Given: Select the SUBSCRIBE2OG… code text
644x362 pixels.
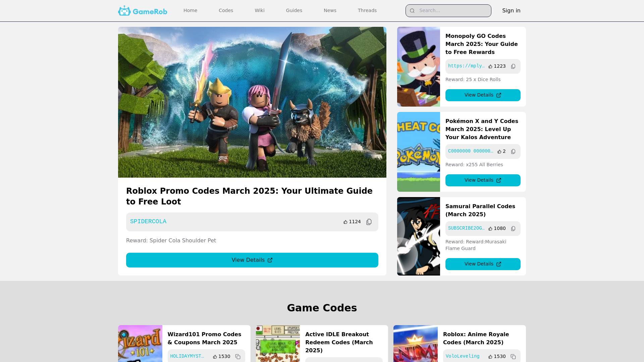Looking at the screenshot, I should coord(466,228).
